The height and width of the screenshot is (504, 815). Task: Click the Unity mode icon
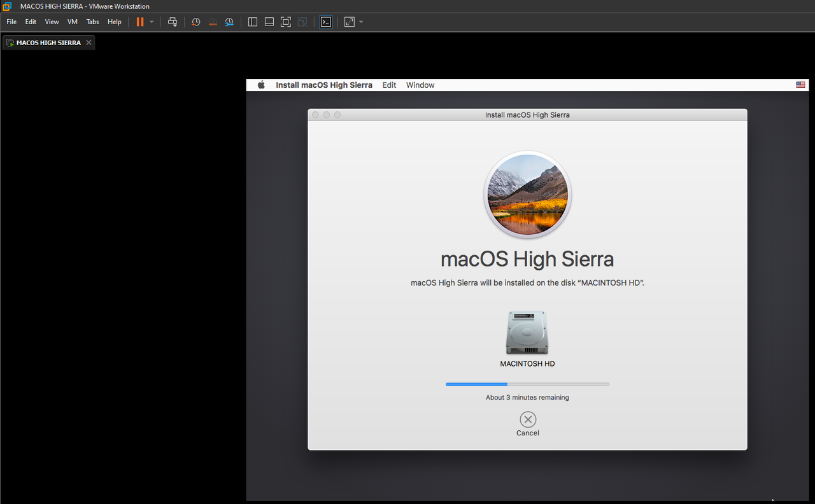(x=302, y=22)
